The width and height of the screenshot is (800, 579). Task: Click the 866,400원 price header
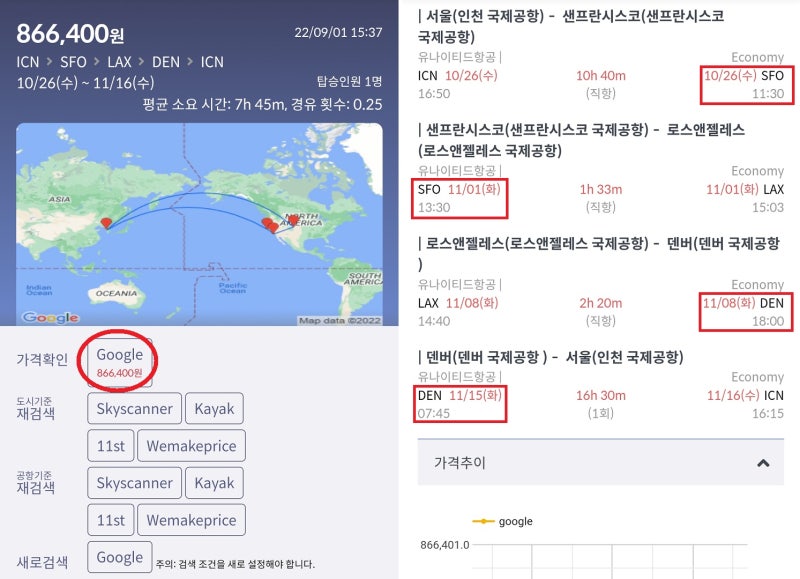pyautogui.click(x=70, y=33)
